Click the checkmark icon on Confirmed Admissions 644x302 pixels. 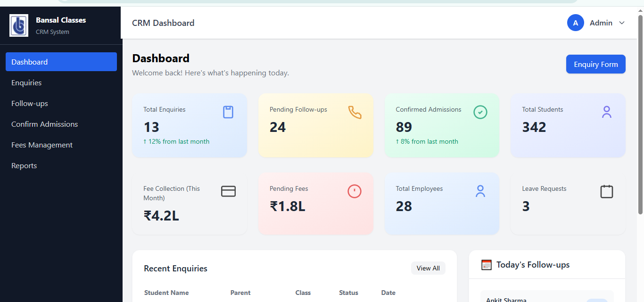point(480,112)
